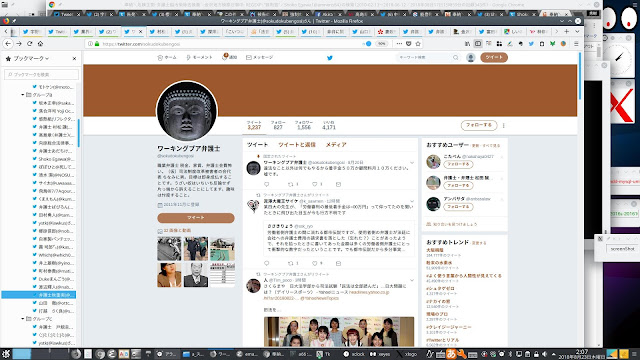Click the Buddha profile picture
Image resolution: width=640 pixels, height=360 pixels.
pos(187,111)
